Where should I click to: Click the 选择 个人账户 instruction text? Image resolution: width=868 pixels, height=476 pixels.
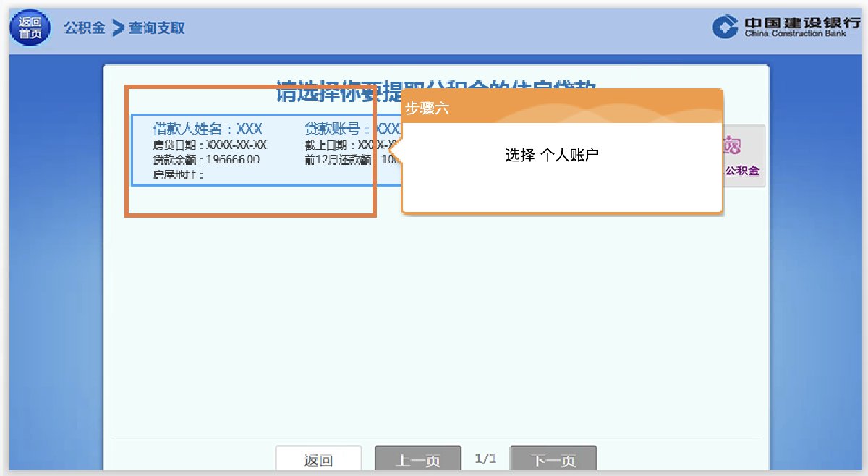point(552,156)
